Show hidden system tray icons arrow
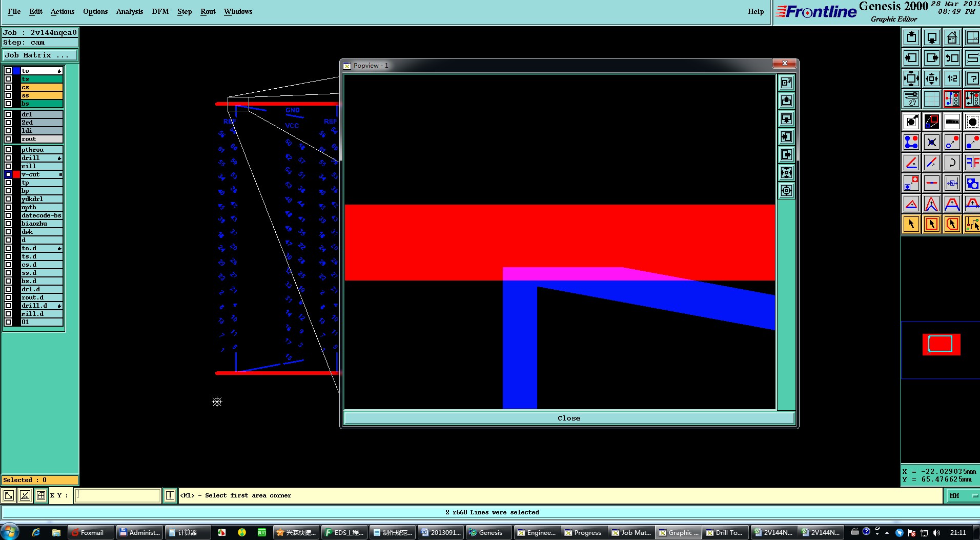Viewport: 980px width, 540px height. click(887, 533)
